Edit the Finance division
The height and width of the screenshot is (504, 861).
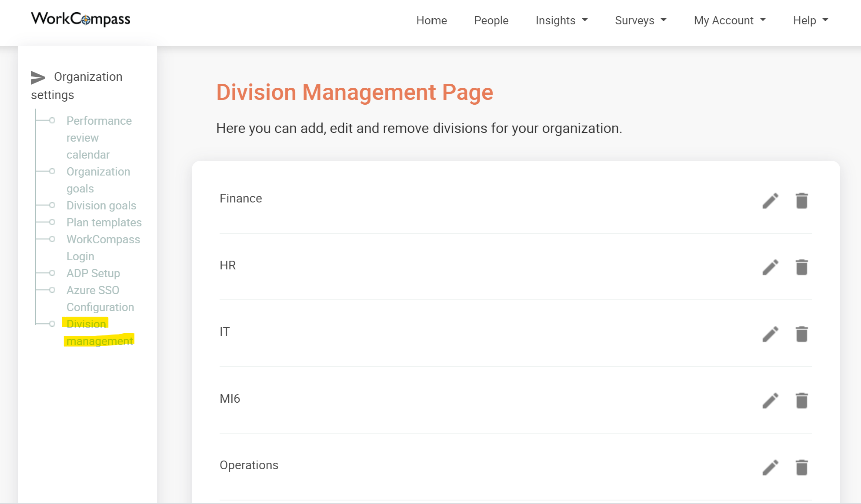[770, 200]
